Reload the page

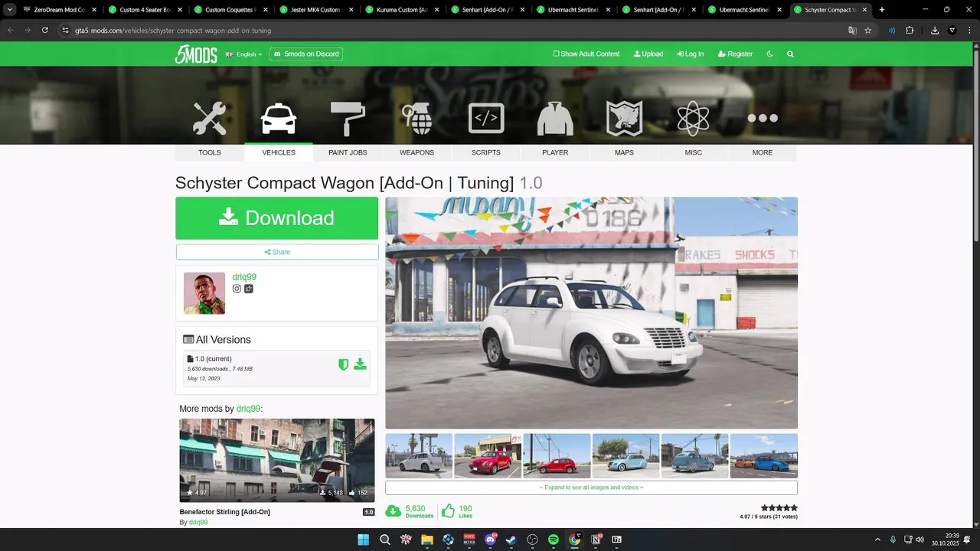(x=44, y=30)
